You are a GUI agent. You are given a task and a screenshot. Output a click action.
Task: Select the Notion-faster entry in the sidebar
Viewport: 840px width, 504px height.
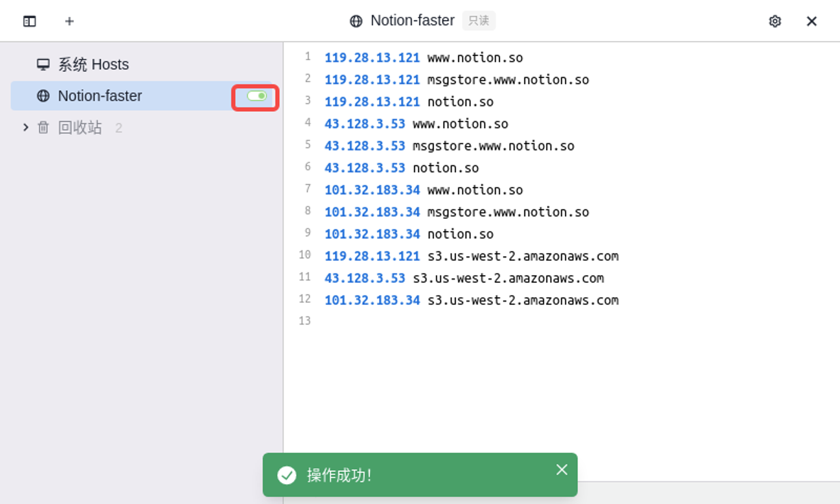click(100, 96)
